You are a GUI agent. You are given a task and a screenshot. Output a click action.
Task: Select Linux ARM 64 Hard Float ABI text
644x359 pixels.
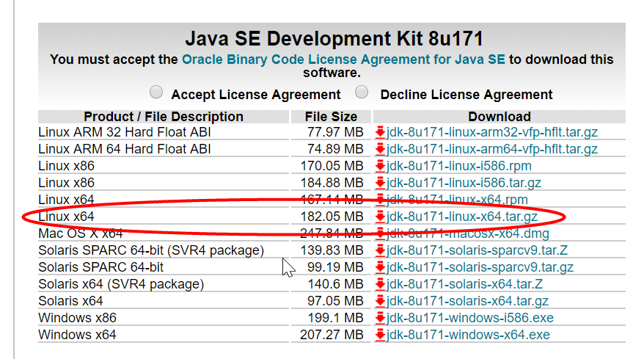(125, 149)
